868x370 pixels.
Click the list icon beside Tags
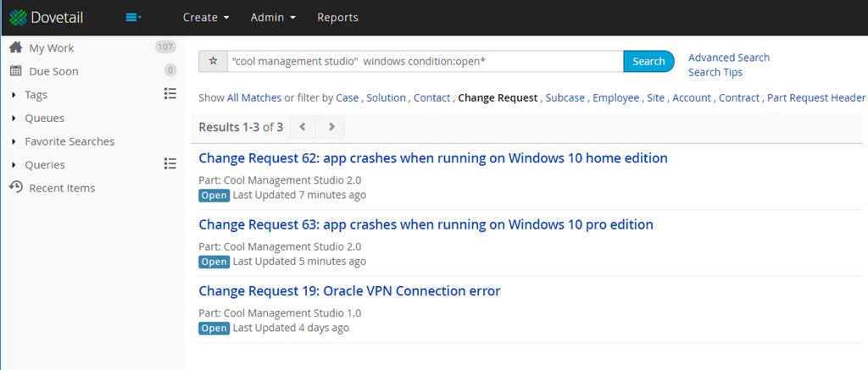170,94
